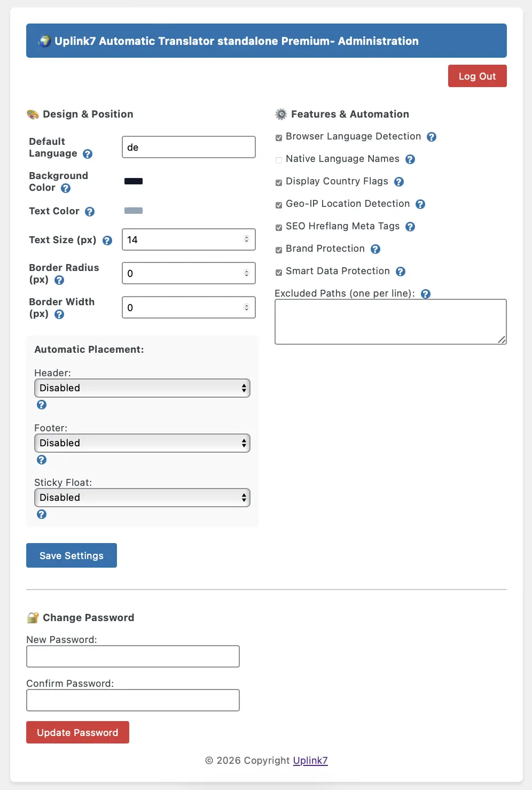The width and height of the screenshot is (532, 790).
Task: Click the Text Size stepper arrows
Action: coord(246,239)
